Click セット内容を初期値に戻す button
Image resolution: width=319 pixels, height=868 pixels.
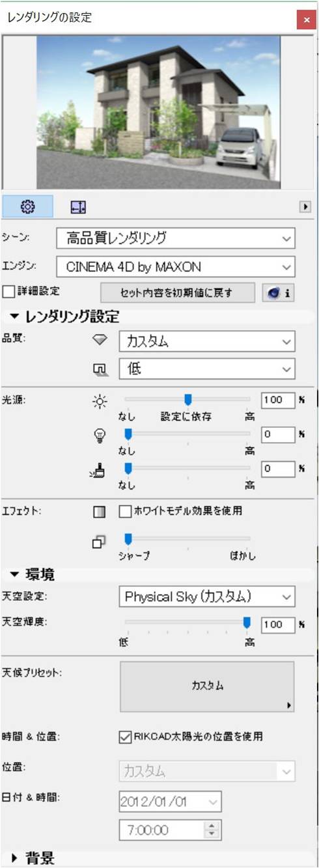(177, 293)
